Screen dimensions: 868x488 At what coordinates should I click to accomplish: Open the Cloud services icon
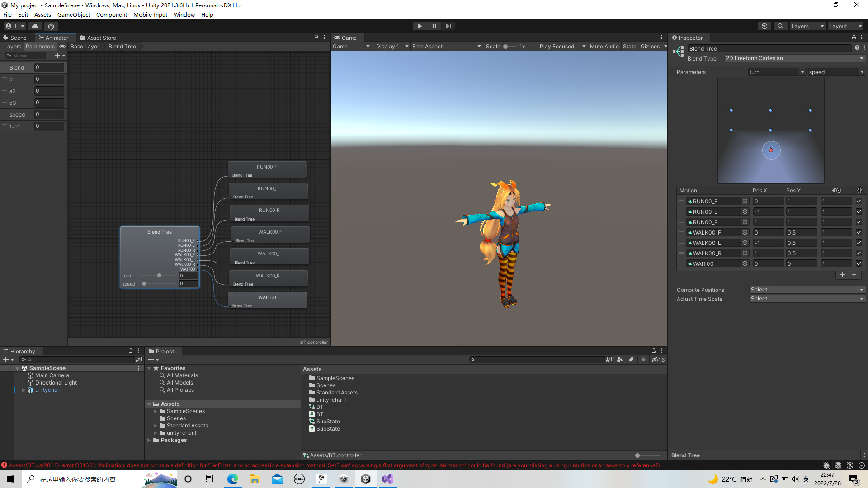[x=35, y=26]
